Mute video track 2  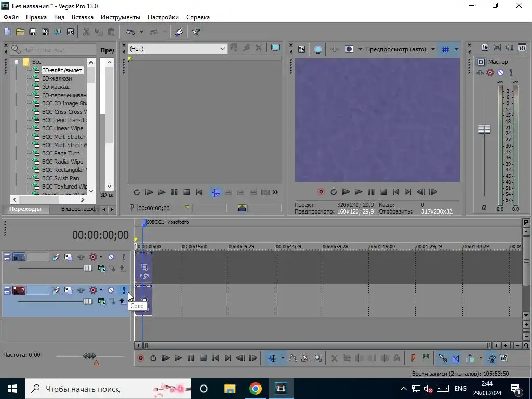pos(111,290)
